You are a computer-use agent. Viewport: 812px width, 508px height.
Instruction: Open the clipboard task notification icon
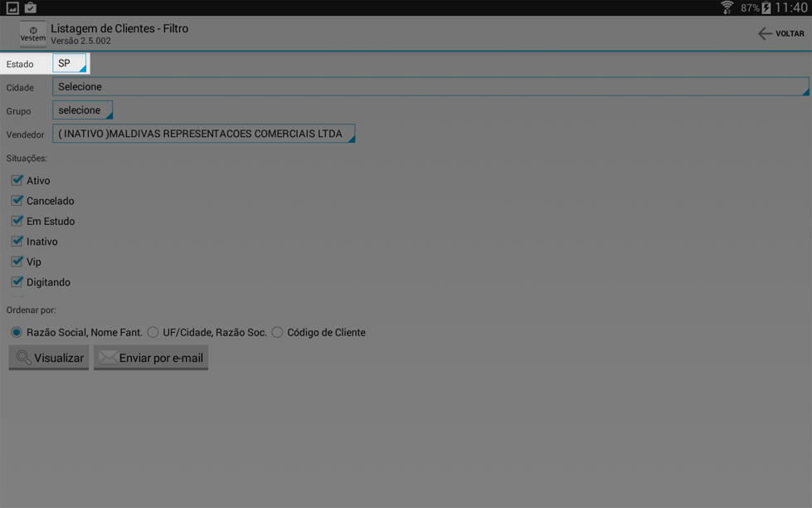point(31,7)
